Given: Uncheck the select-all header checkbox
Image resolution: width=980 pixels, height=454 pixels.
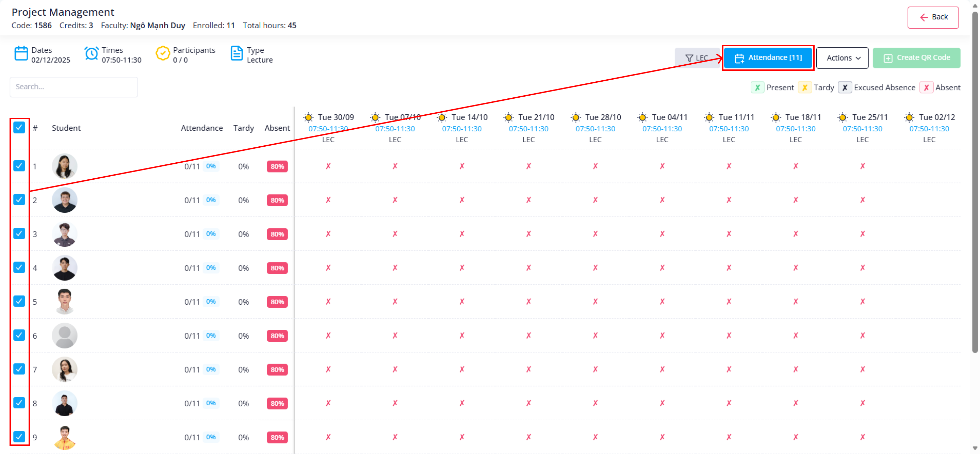Looking at the screenshot, I should (19, 128).
